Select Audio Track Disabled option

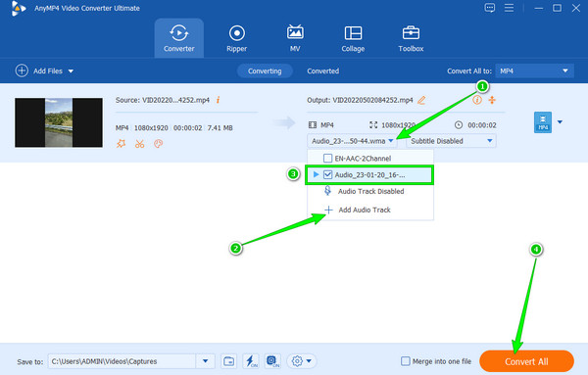point(370,192)
